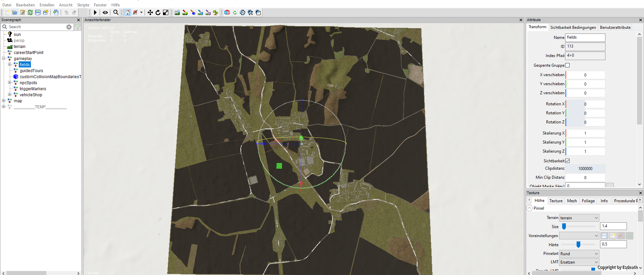The height and width of the screenshot is (275, 644).
Task: Activate the foliage paint tree icon
Action: [216, 12]
